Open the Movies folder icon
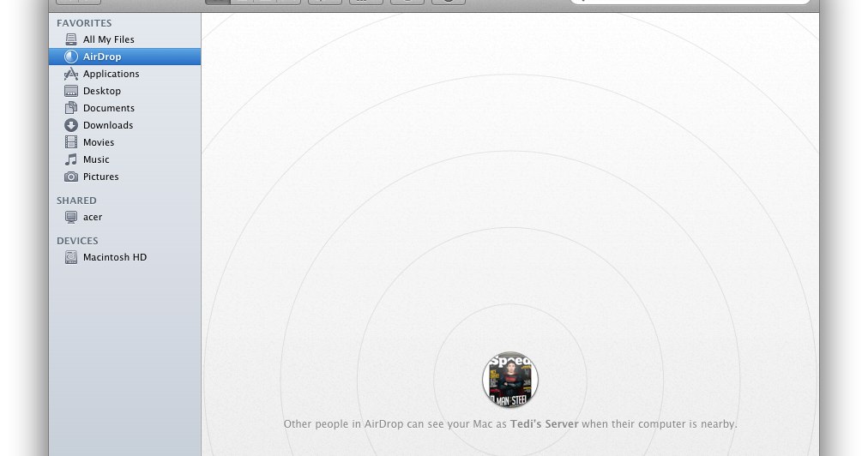 pos(71,142)
